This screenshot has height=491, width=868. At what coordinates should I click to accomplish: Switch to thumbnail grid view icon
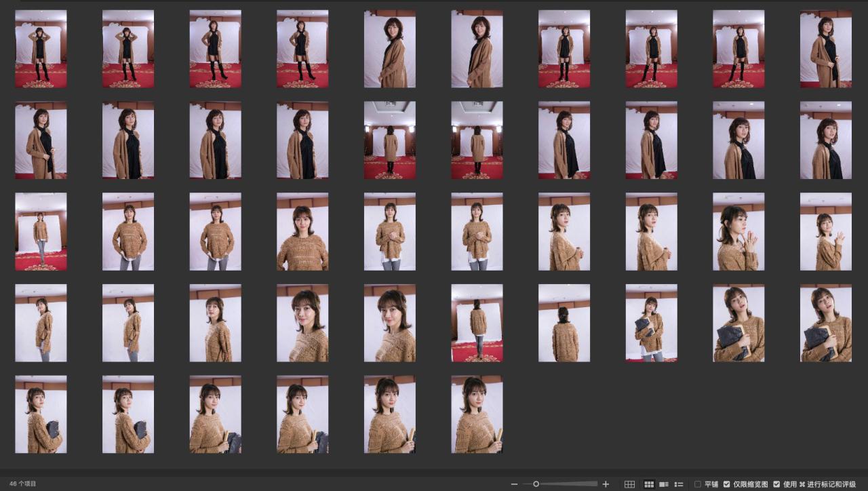[649, 484]
